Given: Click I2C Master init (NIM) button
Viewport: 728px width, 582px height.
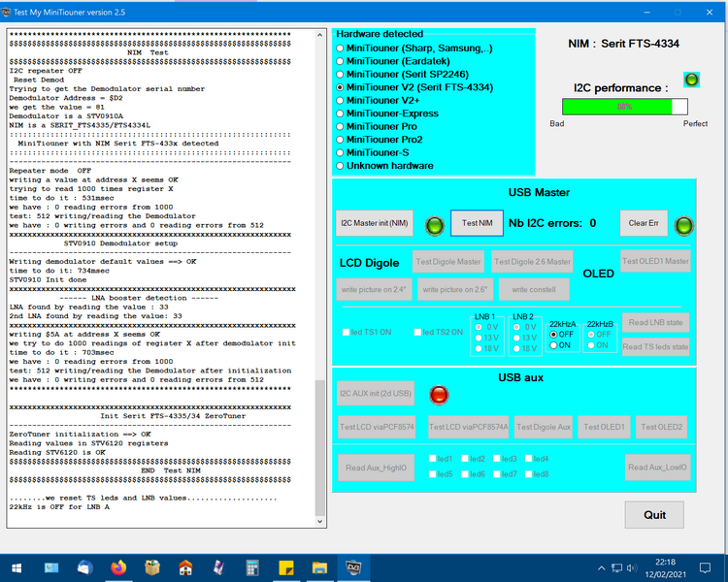Looking at the screenshot, I should pyautogui.click(x=375, y=223).
